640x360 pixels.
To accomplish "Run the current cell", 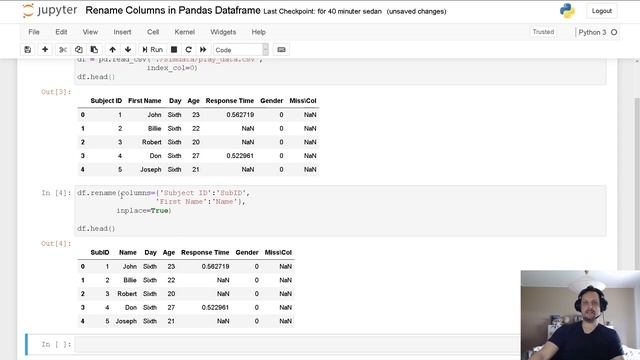I will tap(152, 50).
